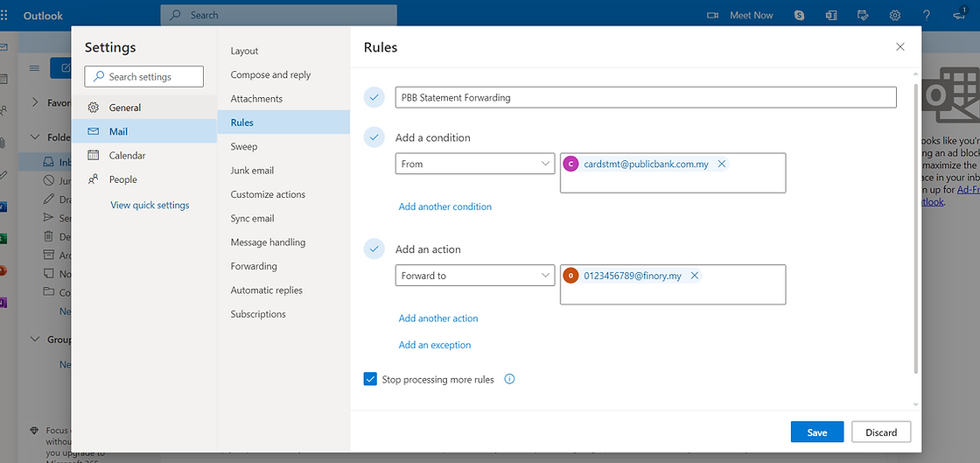Click the rule name text field
980x463 pixels.
click(646, 97)
